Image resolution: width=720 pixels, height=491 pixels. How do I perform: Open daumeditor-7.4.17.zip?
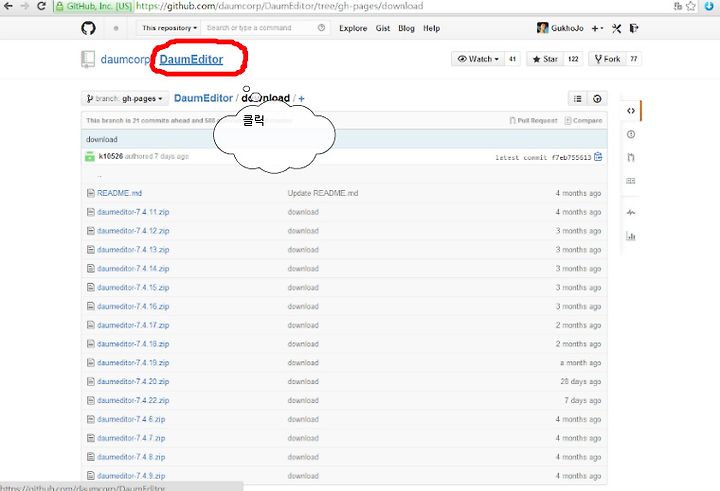[133, 325]
